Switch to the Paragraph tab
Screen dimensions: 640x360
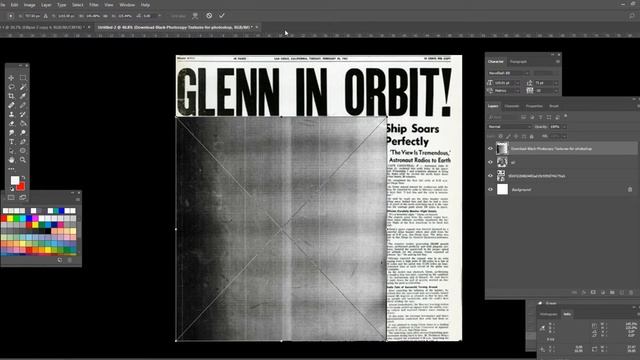click(518, 62)
